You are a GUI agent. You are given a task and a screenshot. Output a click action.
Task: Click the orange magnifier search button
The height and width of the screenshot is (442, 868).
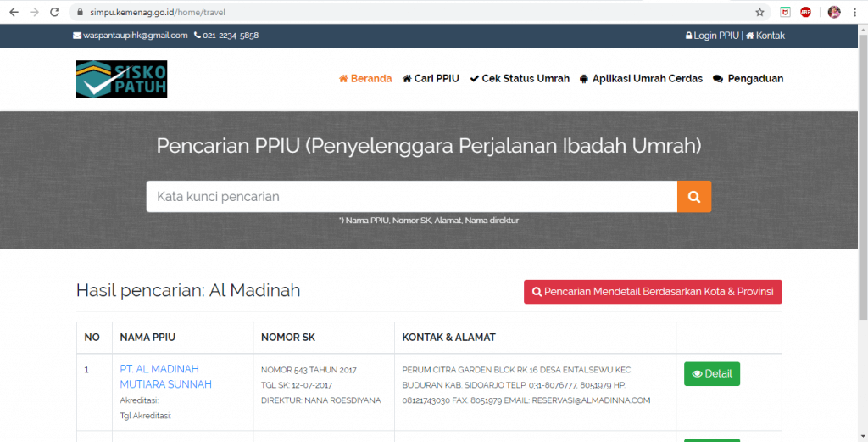point(694,197)
